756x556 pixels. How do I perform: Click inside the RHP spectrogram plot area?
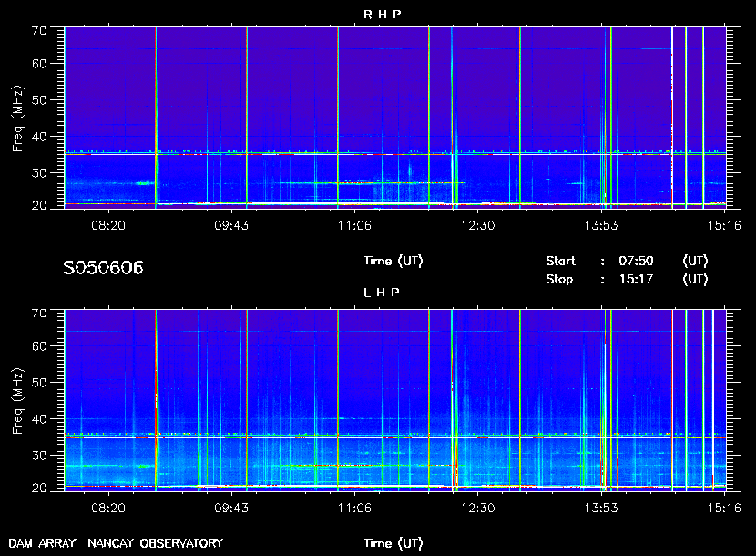(x=395, y=118)
